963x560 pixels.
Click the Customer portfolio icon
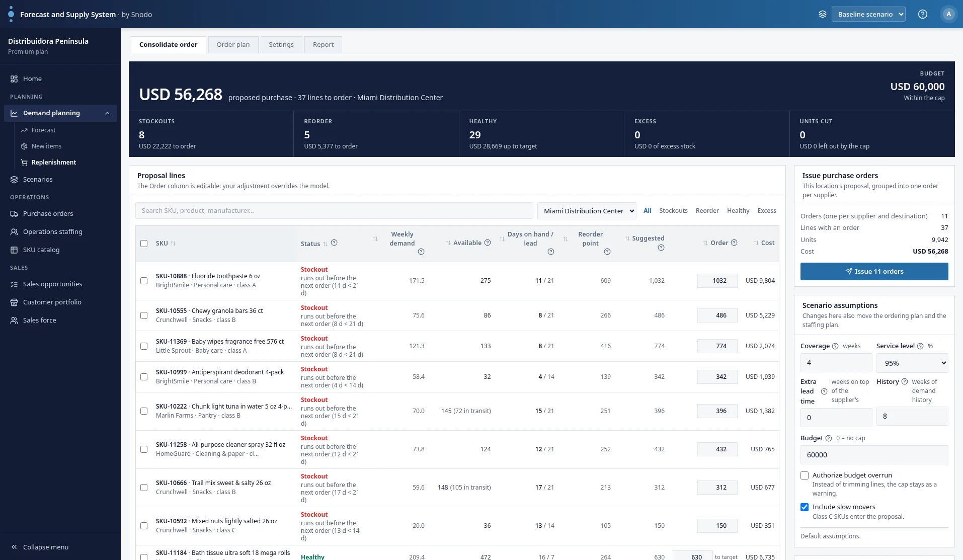pos(14,302)
